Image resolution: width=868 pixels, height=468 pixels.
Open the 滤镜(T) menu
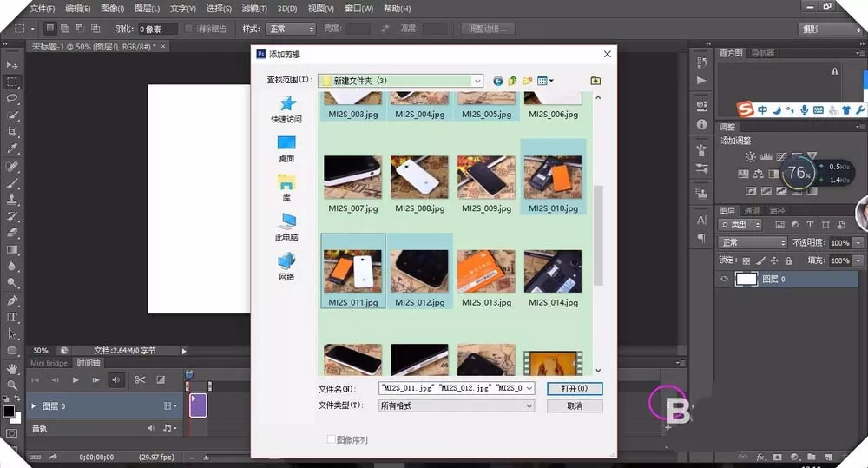254,9
